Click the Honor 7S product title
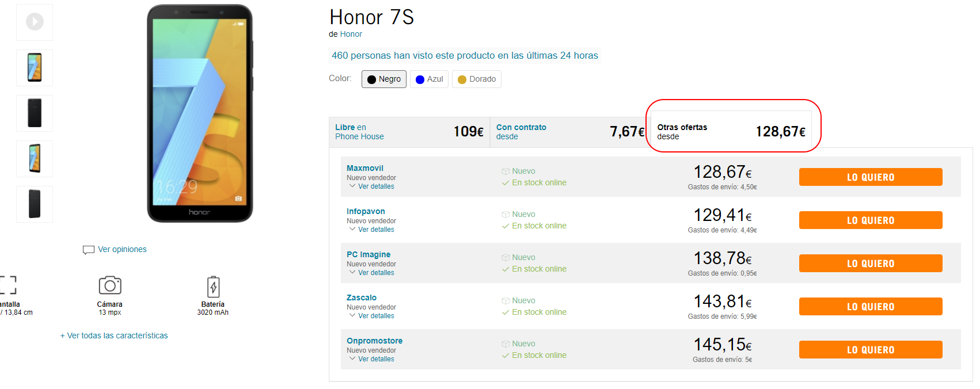Screen dimensions: 980x389 click(x=371, y=17)
